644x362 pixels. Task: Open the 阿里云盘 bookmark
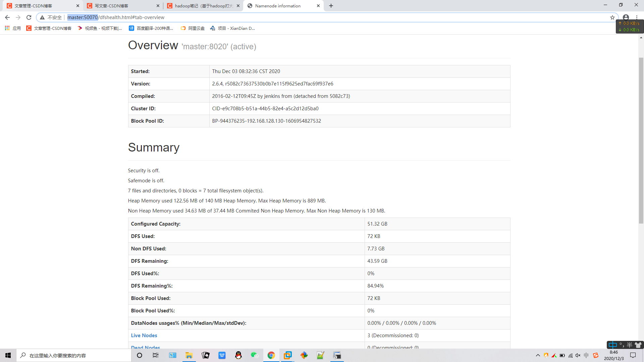tap(193, 28)
